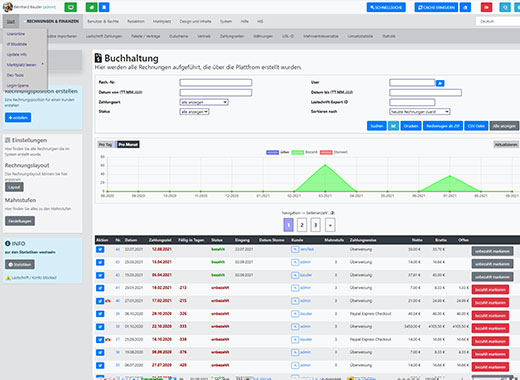Mark invoice 41 as paid with 'bezahlt markieren'
This screenshot has height=380, width=520.
[x=490, y=290]
